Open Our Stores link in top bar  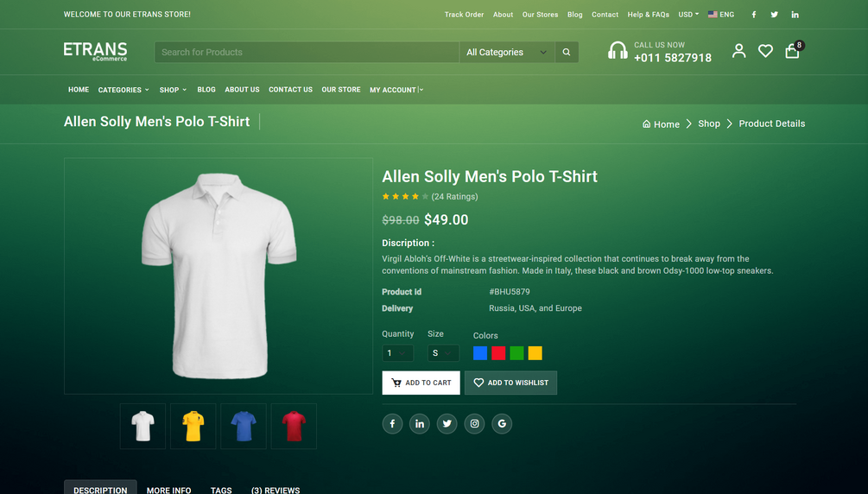541,15
